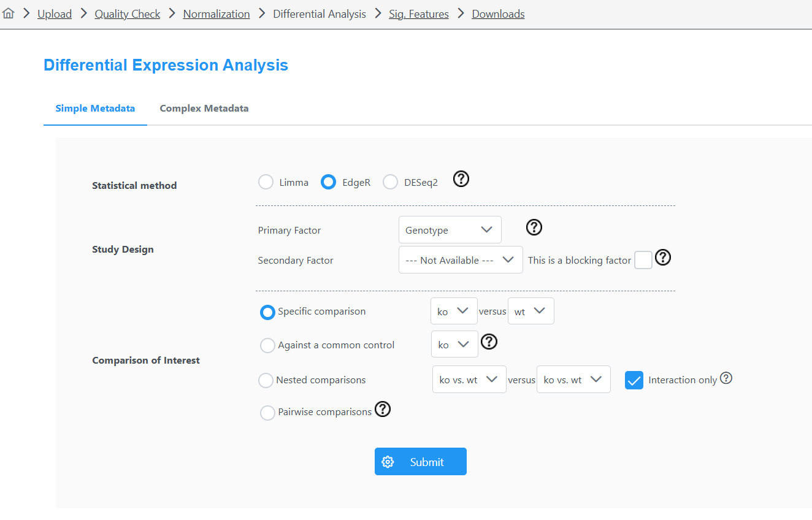The image size is (812, 520).
Task: Uncheck the Interaction only checkbox
Action: point(634,380)
